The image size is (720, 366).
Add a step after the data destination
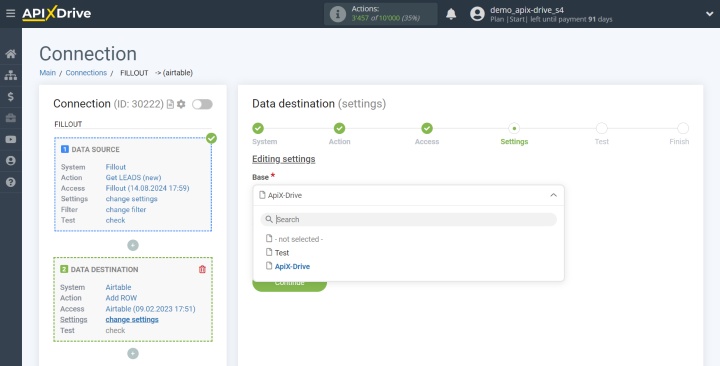[133, 353]
